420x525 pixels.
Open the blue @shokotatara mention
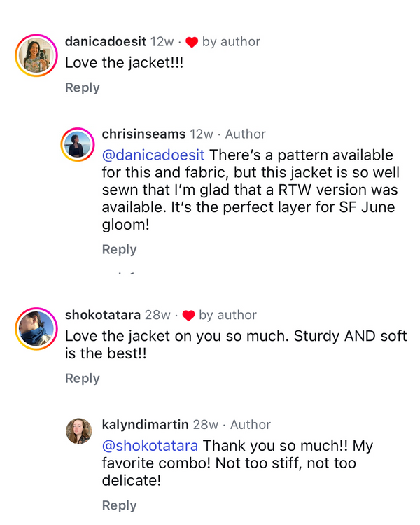150,446
